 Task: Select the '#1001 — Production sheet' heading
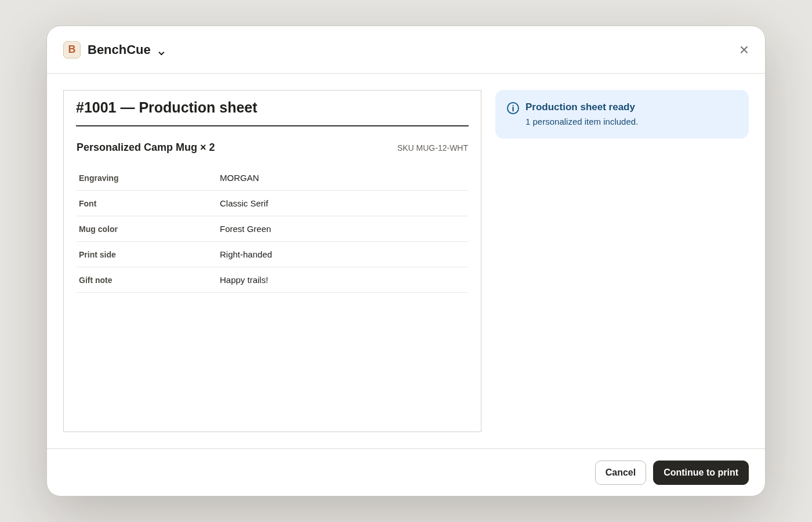coord(166,108)
